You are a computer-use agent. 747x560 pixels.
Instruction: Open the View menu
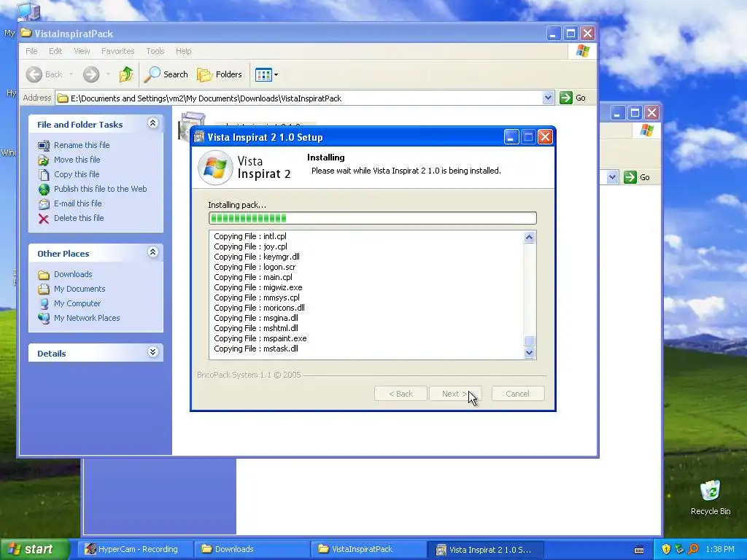click(82, 51)
